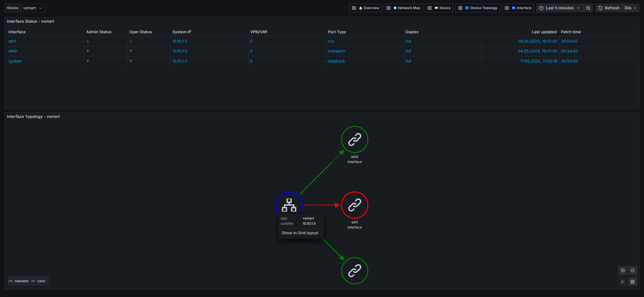
Task: Click the Interface link's dashboard grid icon
Action: point(507,8)
